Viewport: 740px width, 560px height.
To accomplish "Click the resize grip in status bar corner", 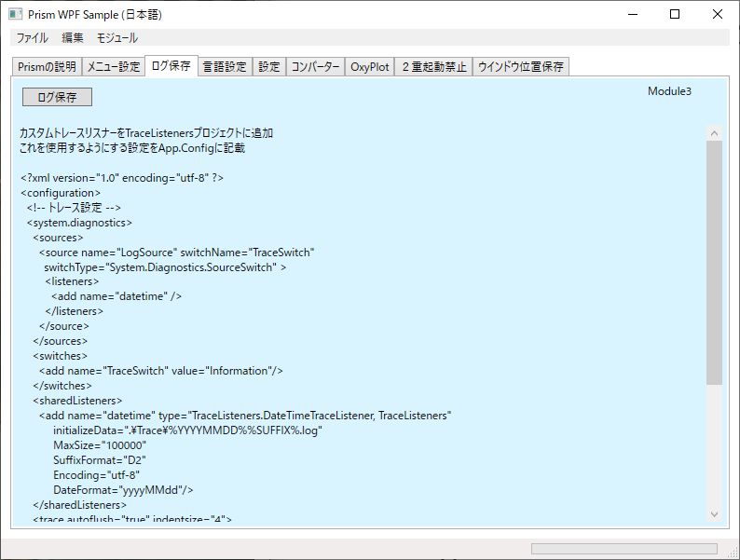I will (x=733, y=552).
